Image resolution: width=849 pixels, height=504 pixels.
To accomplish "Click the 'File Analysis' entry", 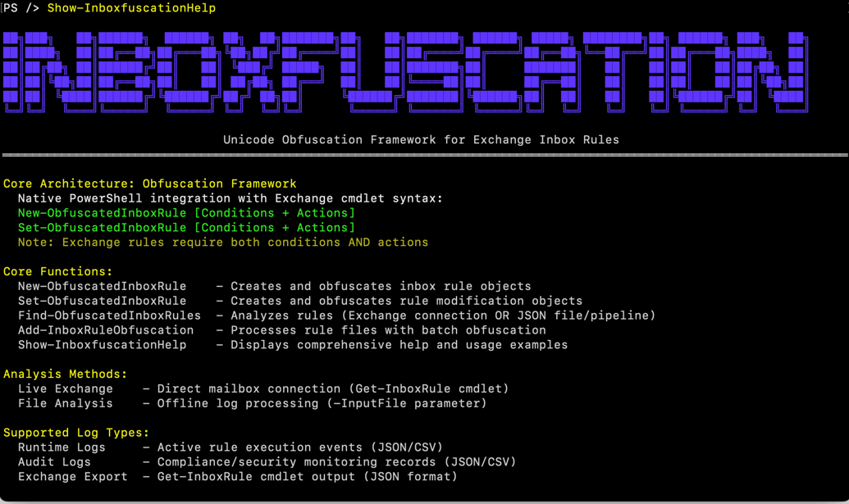I will (66, 403).
